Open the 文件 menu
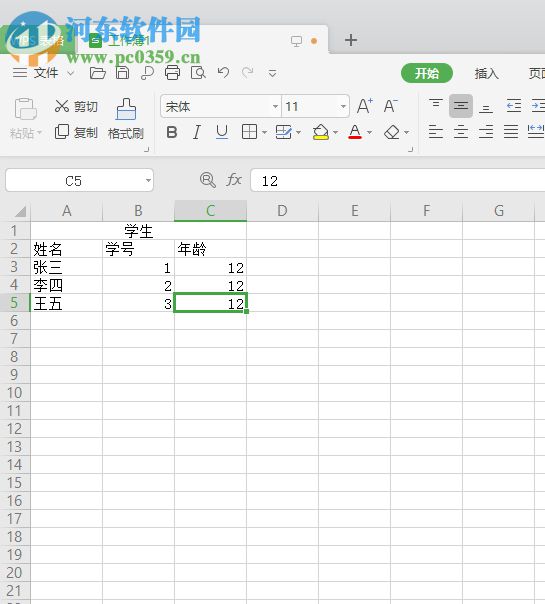The height and width of the screenshot is (604, 545). click(x=46, y=72)
